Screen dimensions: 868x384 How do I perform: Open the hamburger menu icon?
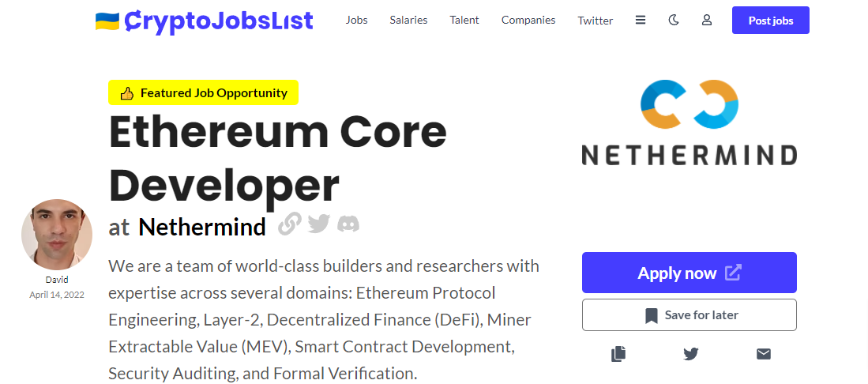pyautogui.click(x=641, y=21)
